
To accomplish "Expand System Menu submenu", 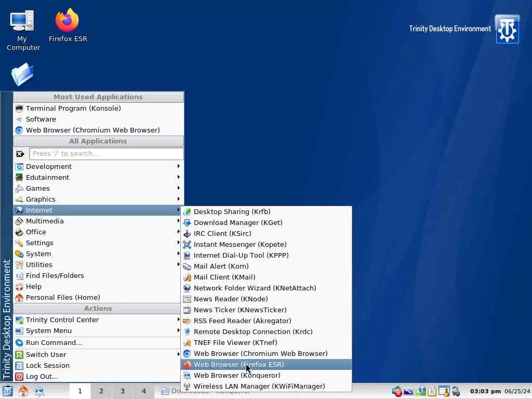I will [x=97, y=330].
